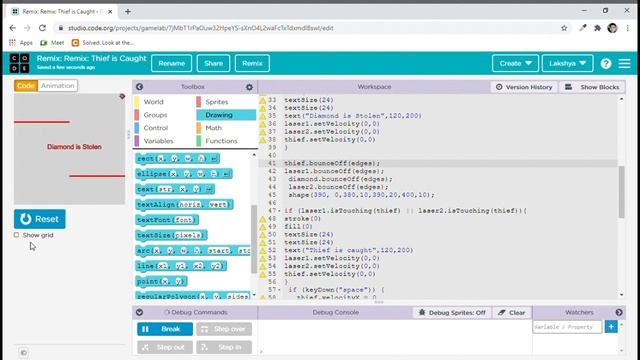
Task: Click the Share button
Action: (213, 63)
